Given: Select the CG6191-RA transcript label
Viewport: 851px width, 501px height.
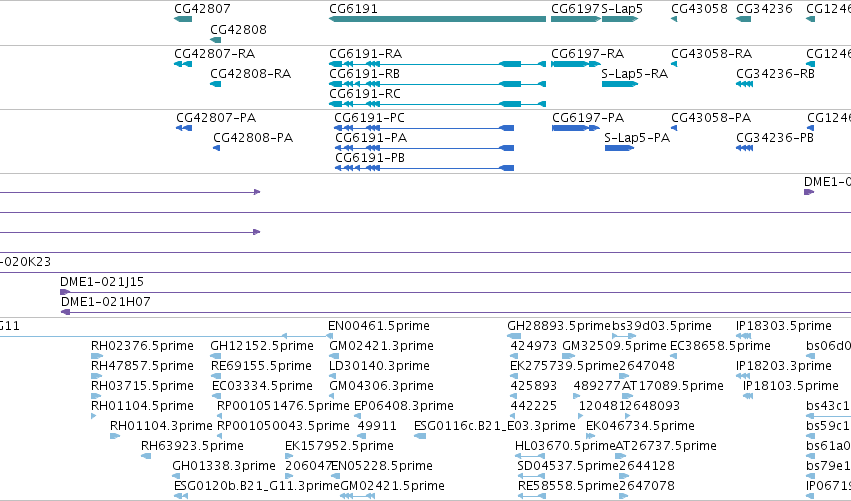Looking at the screenshot, I should coord(365,54).
